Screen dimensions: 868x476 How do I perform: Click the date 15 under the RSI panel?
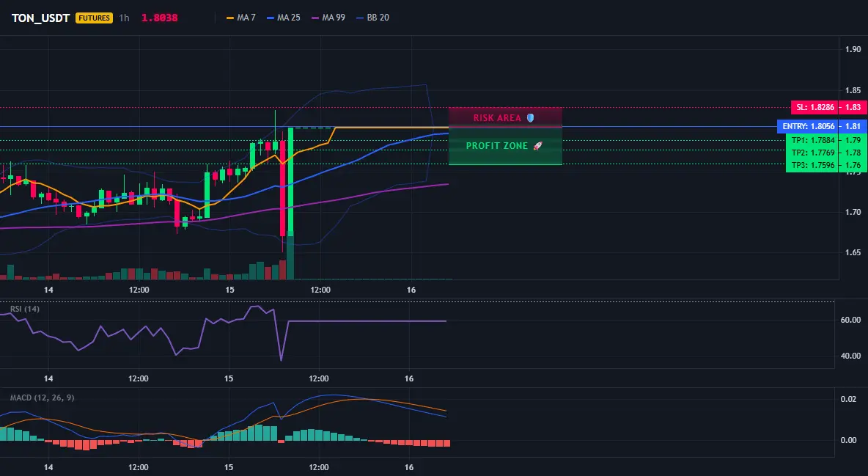pos(229,378)
